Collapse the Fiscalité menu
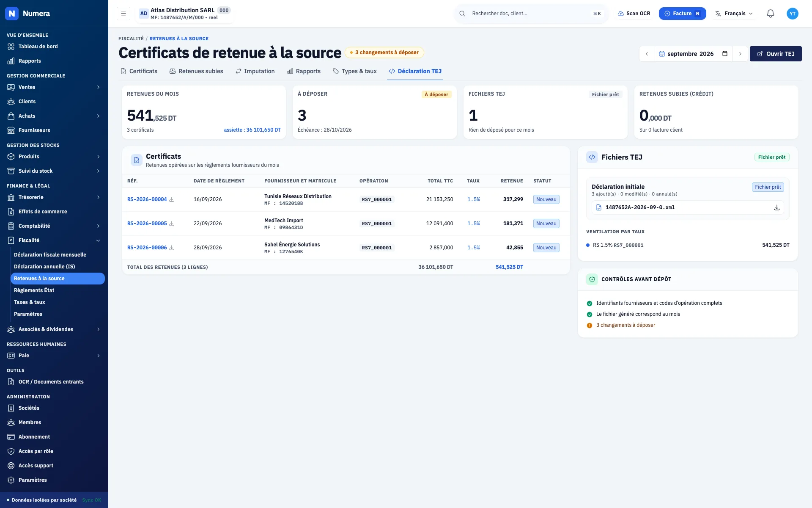This screenshot has height=508, width=812. pos(54,240)
